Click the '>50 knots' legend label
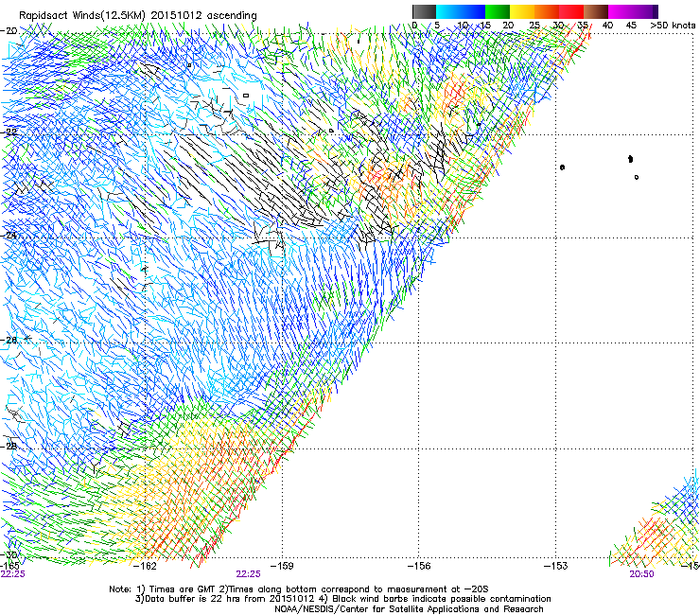 pos(673,26)
